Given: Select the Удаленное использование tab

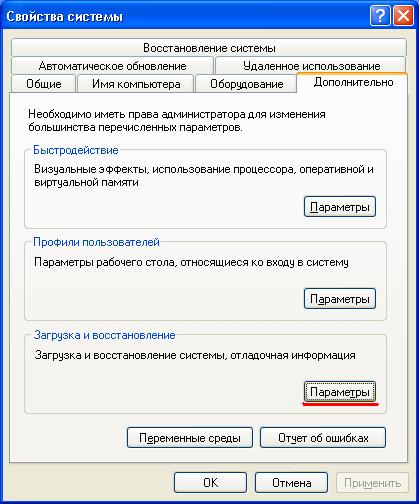Looking at the screenshot, I should coord(311,66).
